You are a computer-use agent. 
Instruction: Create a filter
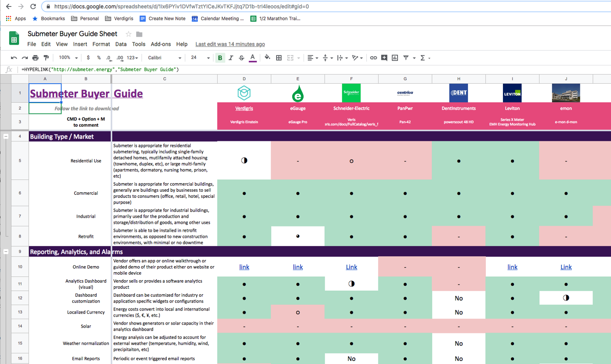(406, 58)
